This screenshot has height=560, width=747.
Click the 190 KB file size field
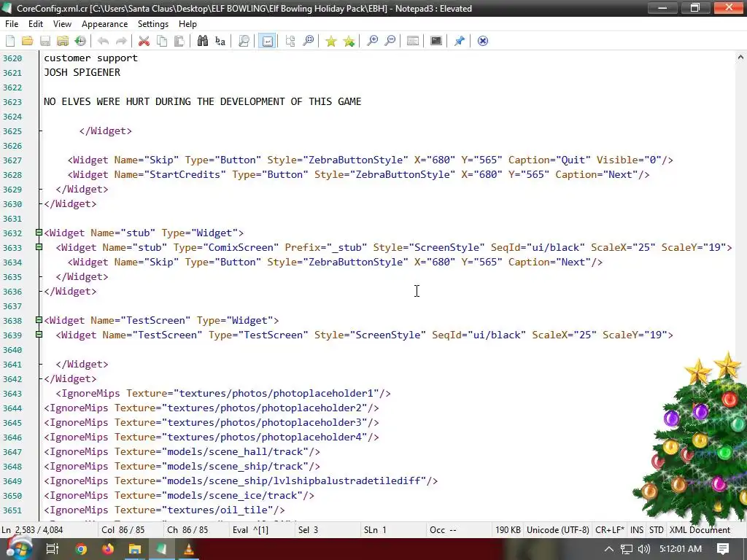click(x=508, y=530)
